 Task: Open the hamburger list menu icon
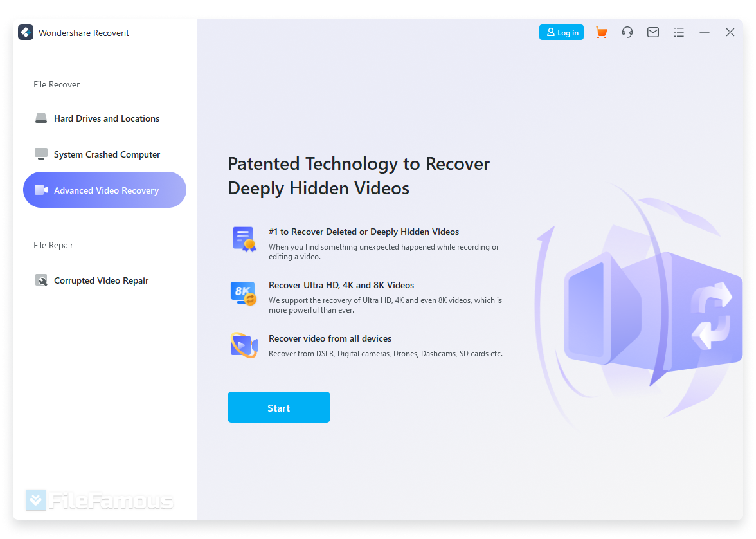[679, 32]
